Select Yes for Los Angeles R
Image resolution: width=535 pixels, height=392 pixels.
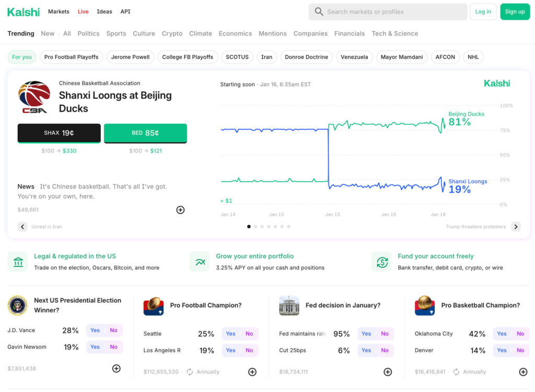click(x=230, y=350)
